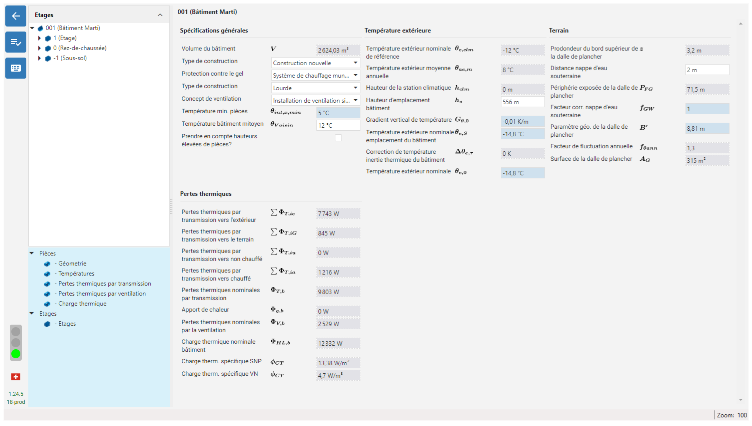Viewport: 752px width, 426px height.
Task: Open Concept de ventilation dropdown
Action: point(315,100)
